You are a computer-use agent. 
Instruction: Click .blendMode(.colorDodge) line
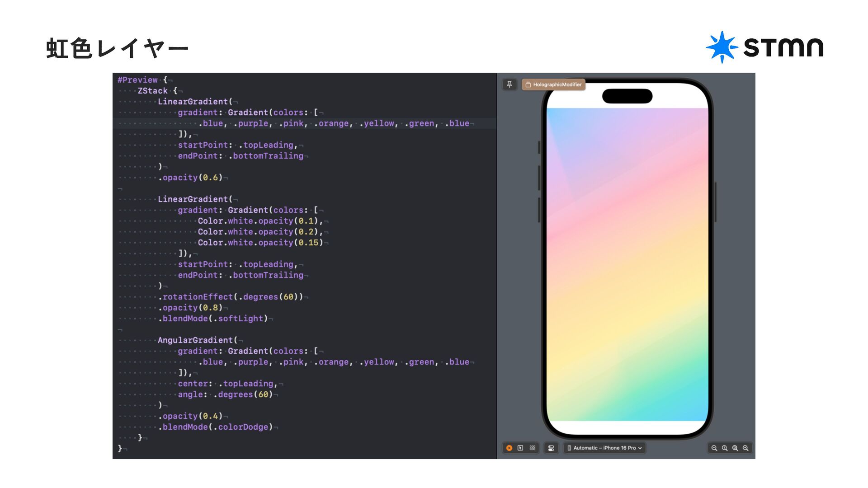(x=216, y=427)
